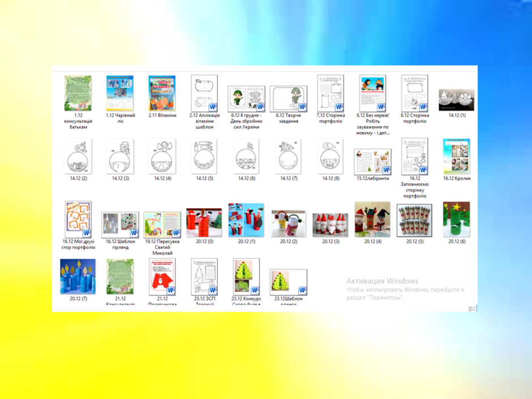Select the image named '14.12 (1)'
This screenshot has height=399, width=532.
click(x=457, y=100)
